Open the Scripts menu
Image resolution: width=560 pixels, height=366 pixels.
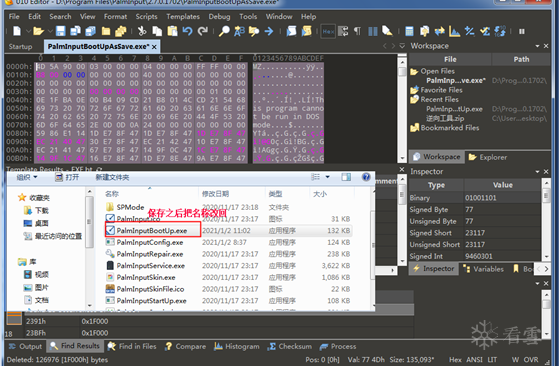coord(146,16)
